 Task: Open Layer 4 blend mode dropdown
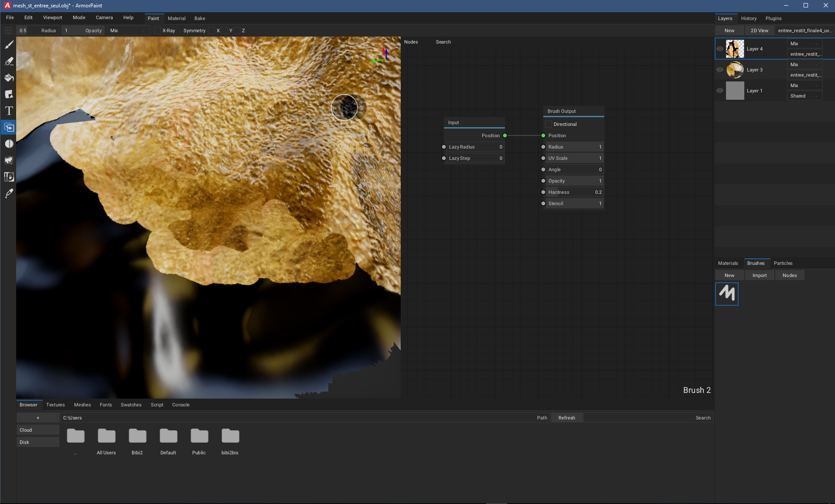click(804, 44)
